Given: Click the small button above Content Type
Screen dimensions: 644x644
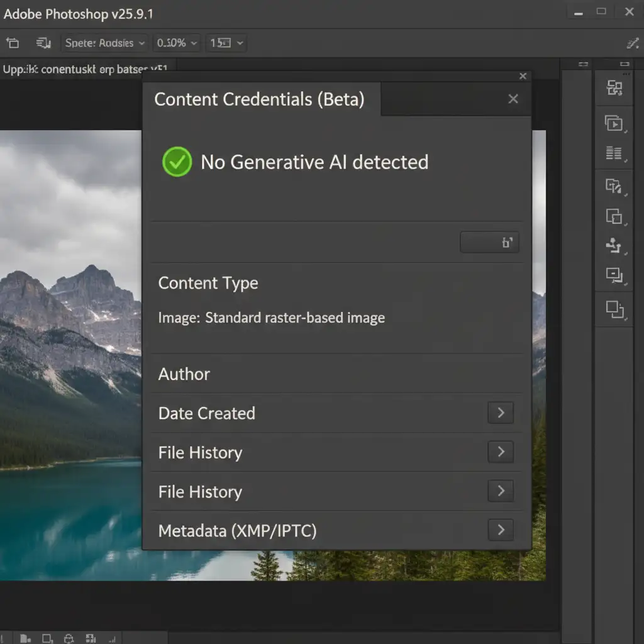Looking at the screenshot, I should pyautogui.click(x=489, y=243).
